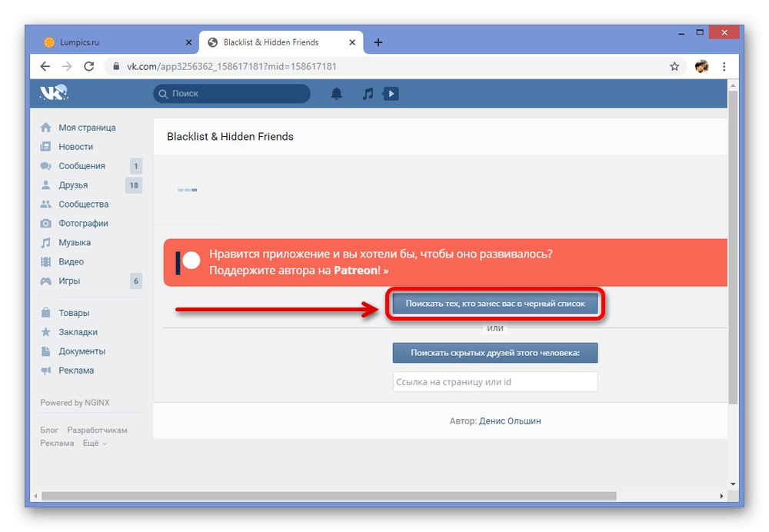Go to Фотографии section
769x532 pixels.
tap(83, 223)
